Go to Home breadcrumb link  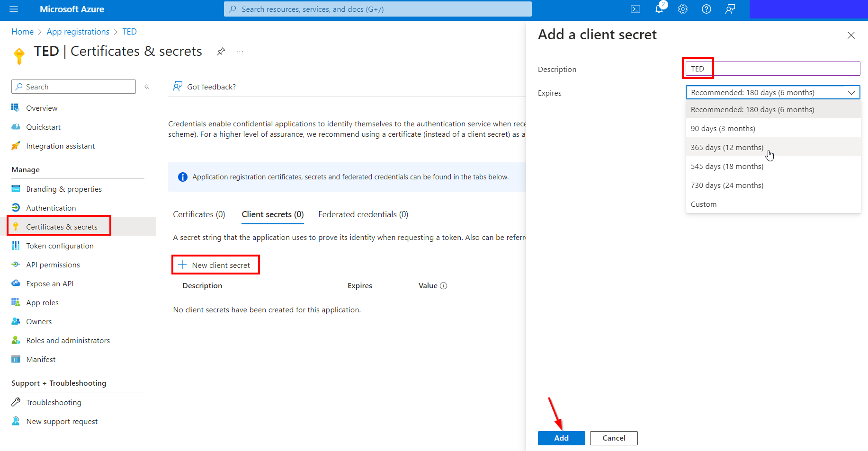click(22, 32)
